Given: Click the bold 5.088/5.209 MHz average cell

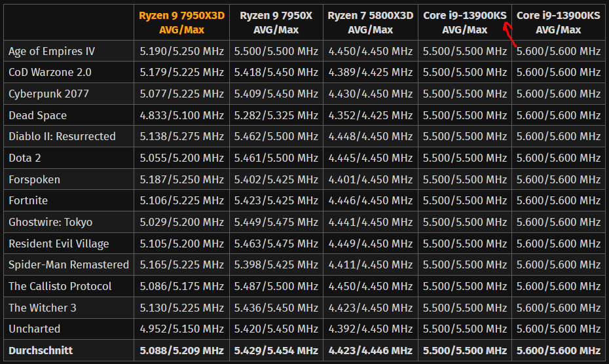Looking at the screenshot, I should (182, 350).
